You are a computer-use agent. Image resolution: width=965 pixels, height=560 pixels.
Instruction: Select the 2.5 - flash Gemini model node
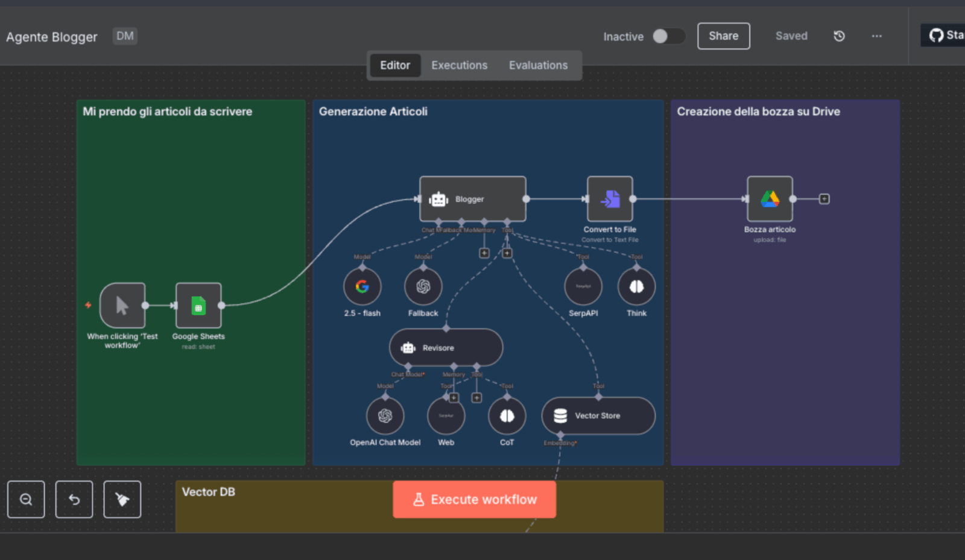(362, 287)
